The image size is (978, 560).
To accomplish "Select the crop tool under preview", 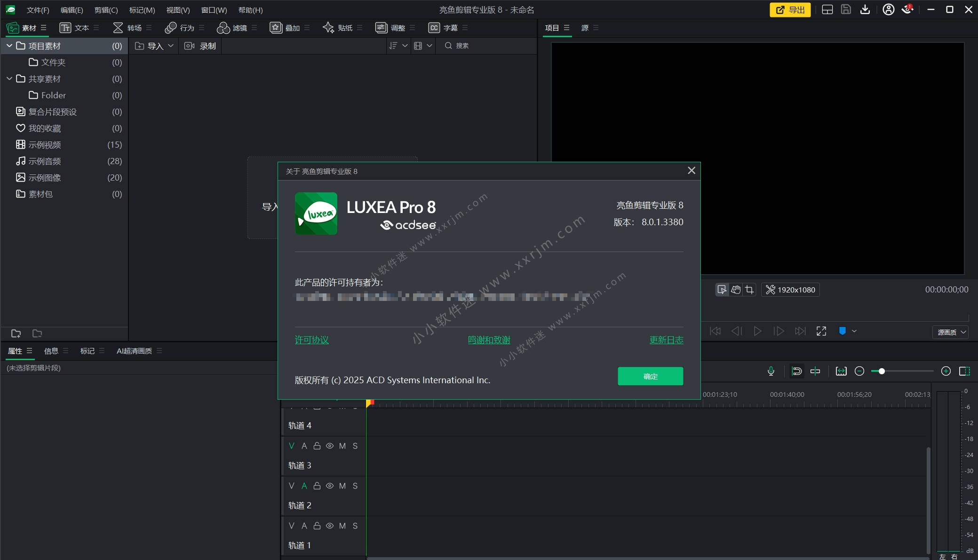I will (749, 290).
